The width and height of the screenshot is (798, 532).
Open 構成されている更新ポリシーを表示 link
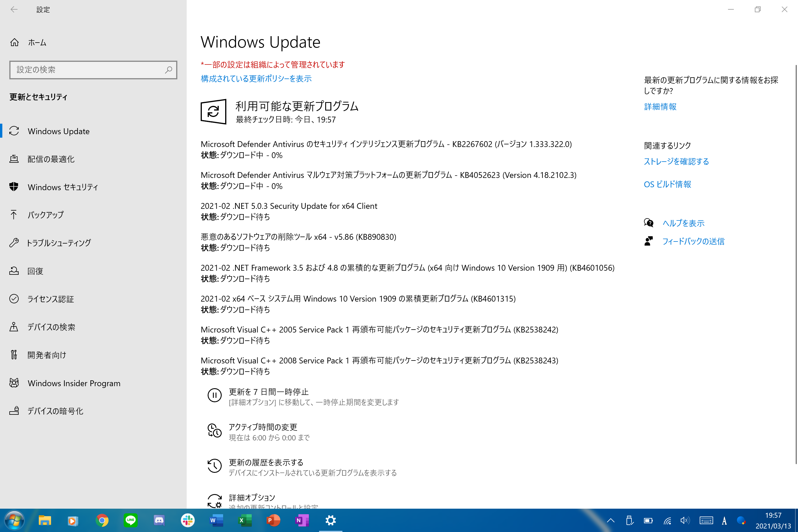[256, 79]
